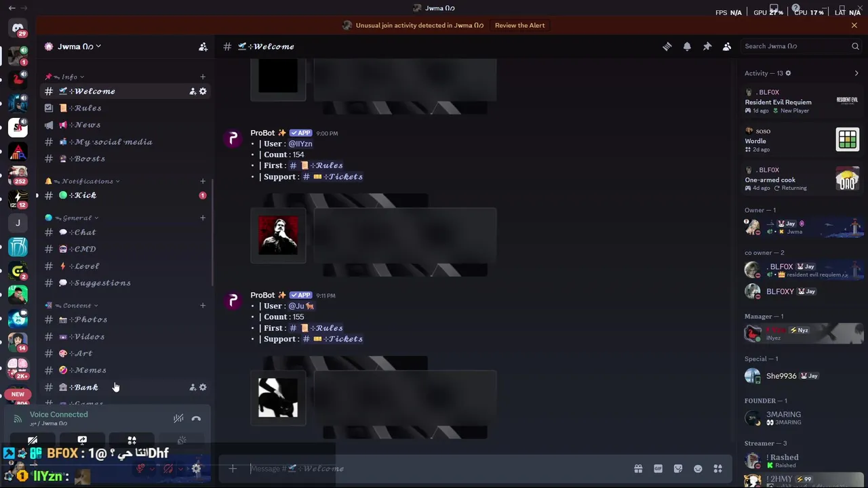
Task: Open Activity settings gear
Action: 788,73
